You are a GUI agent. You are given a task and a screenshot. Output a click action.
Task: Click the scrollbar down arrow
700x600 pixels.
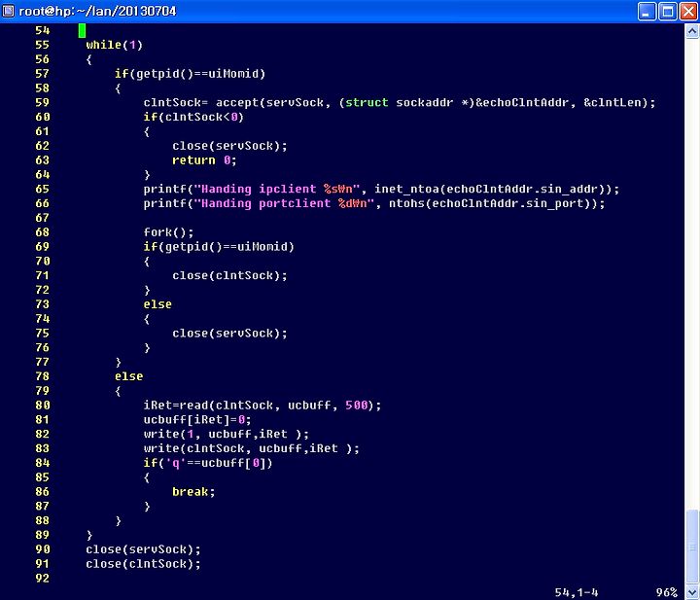pos(692,593)
